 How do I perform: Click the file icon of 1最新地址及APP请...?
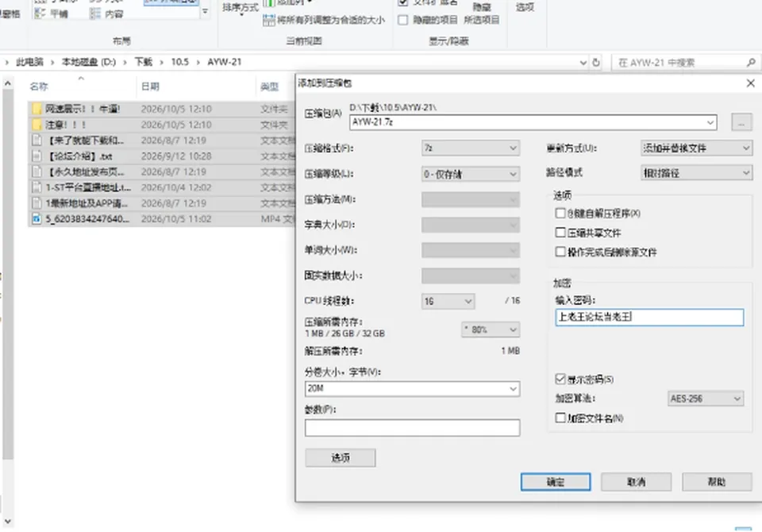click(37, 203)
